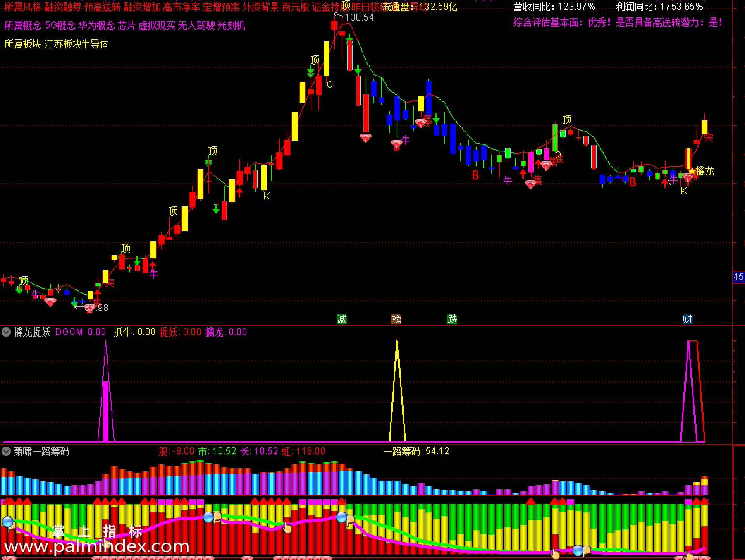Click the hand icon left of rightmost blue ball

click(556, 554)
